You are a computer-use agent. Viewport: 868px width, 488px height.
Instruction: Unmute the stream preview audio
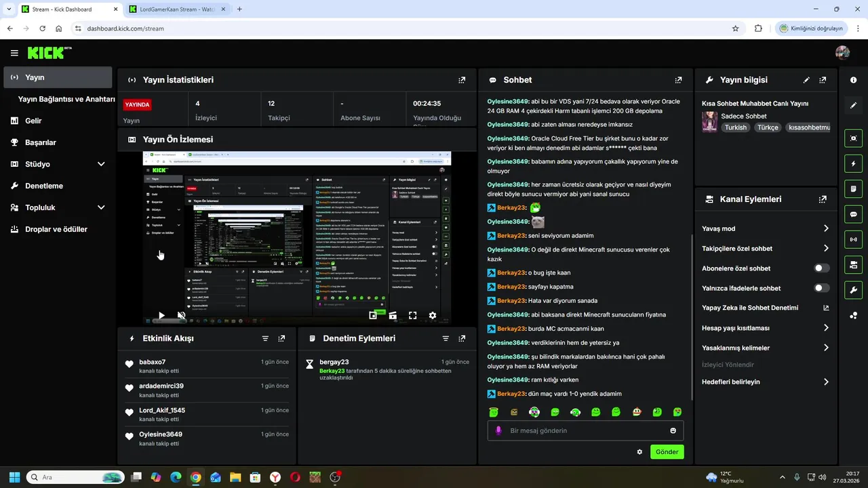[x=181, y=315]
